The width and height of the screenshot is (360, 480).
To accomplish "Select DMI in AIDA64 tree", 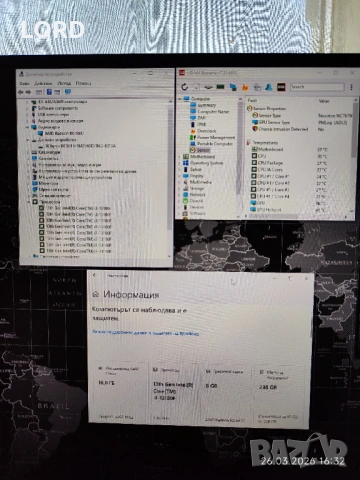I will [202, 118].
